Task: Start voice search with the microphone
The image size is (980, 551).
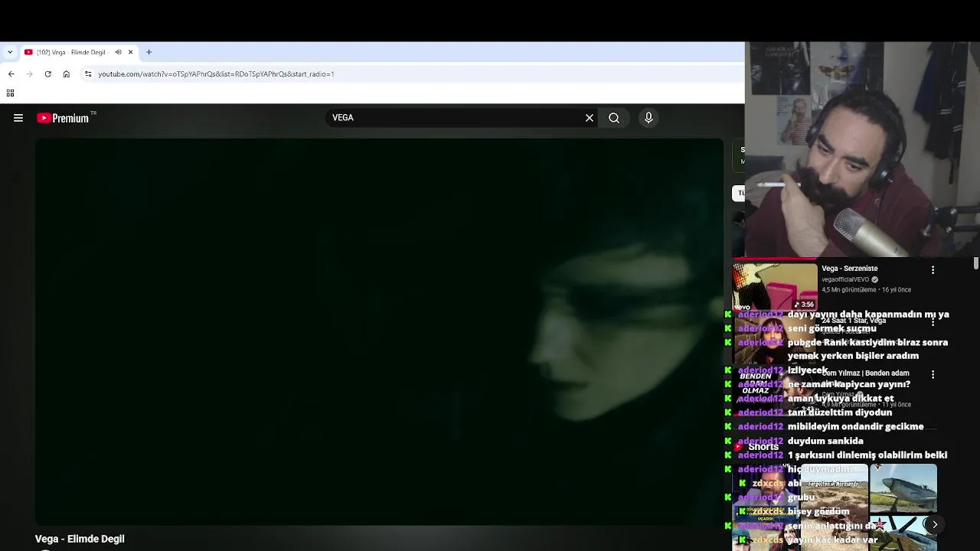Action: 648,118
